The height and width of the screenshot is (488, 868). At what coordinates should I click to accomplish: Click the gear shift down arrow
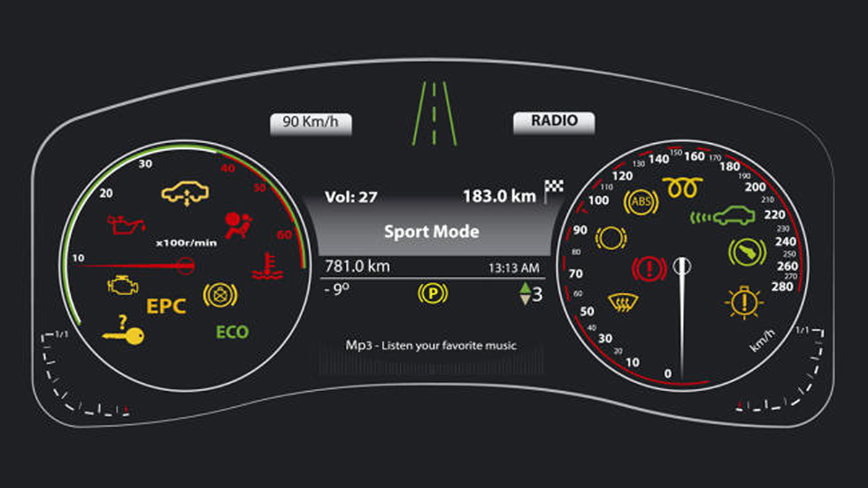[x=524, y=300]
